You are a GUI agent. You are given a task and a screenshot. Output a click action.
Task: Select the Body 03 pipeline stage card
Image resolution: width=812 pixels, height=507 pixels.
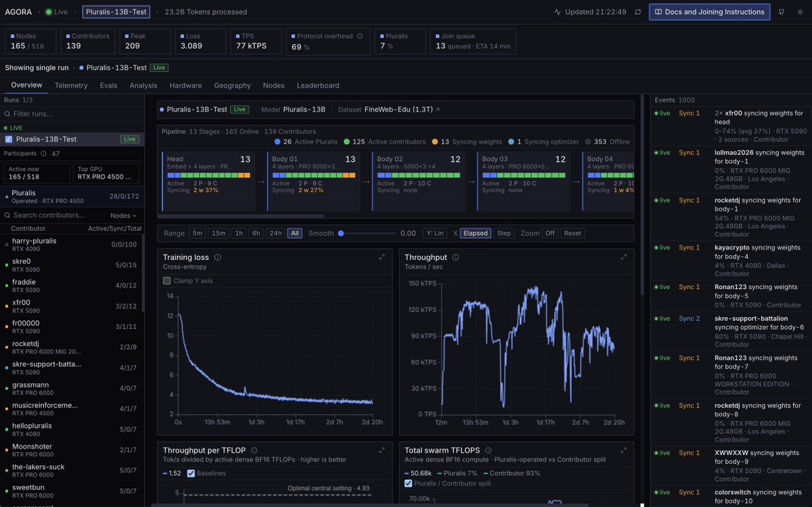(x=524, y=181)
